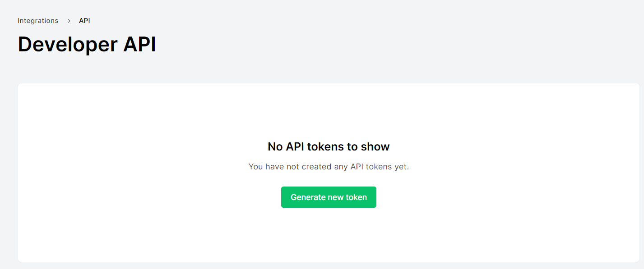Click the Developer API page heading
The height and width of the screenshot is (269, 644).
click(x=87, y=45)
